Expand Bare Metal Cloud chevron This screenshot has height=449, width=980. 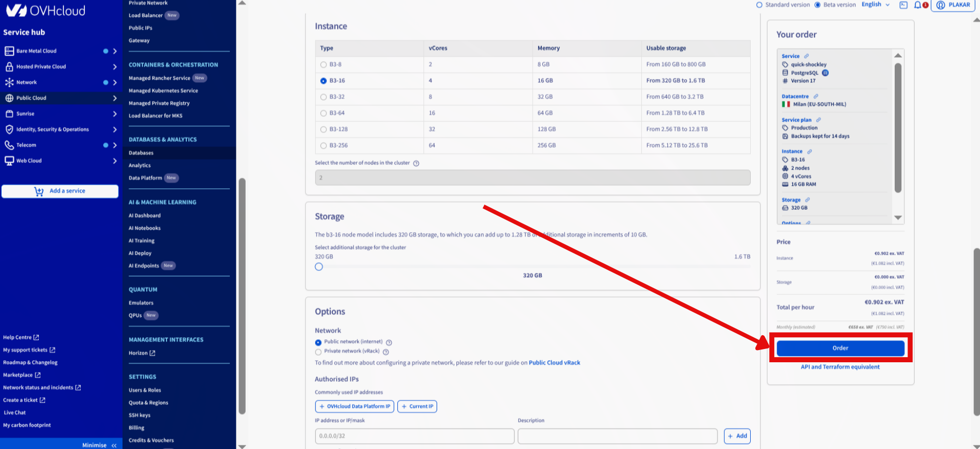click(115, 51)
